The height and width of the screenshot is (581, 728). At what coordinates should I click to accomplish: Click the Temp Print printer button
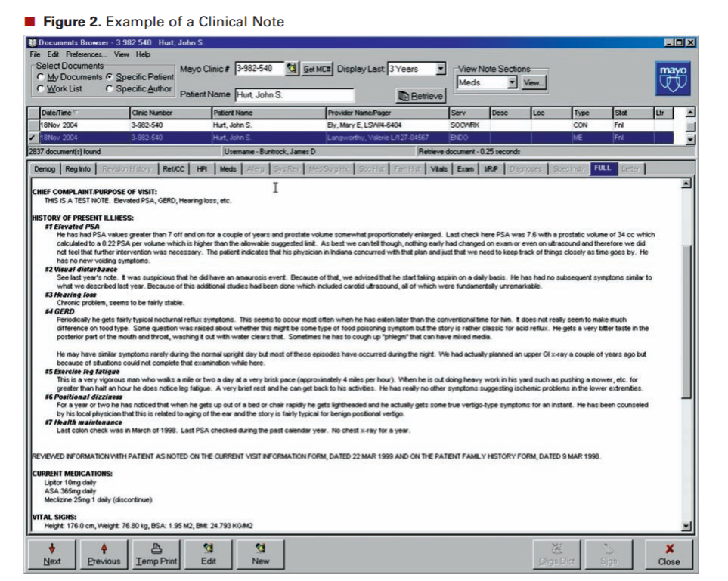tap(156, 554)
